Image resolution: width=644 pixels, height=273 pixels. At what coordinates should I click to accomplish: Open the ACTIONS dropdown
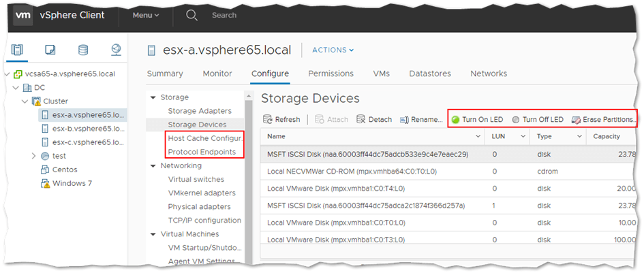pyautogui.click(x=333, y=50)
